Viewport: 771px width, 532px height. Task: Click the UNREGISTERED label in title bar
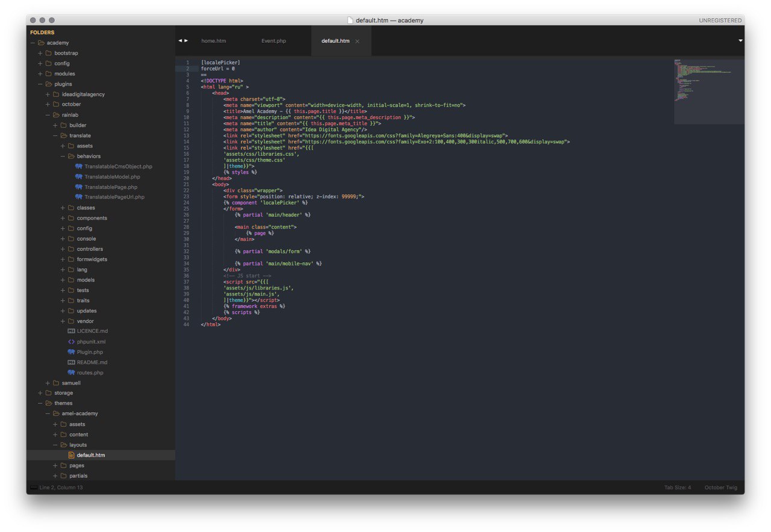pyautogui.click(x=720, y=20)
